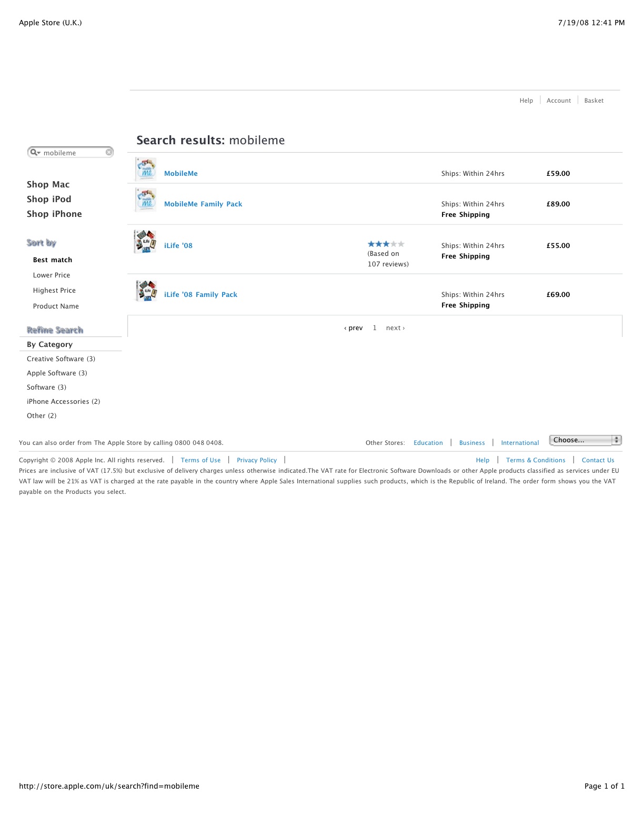Select page 1 in pagination
Screen dimensions: 644x834
pyautogui.click(x=375, y=328)
